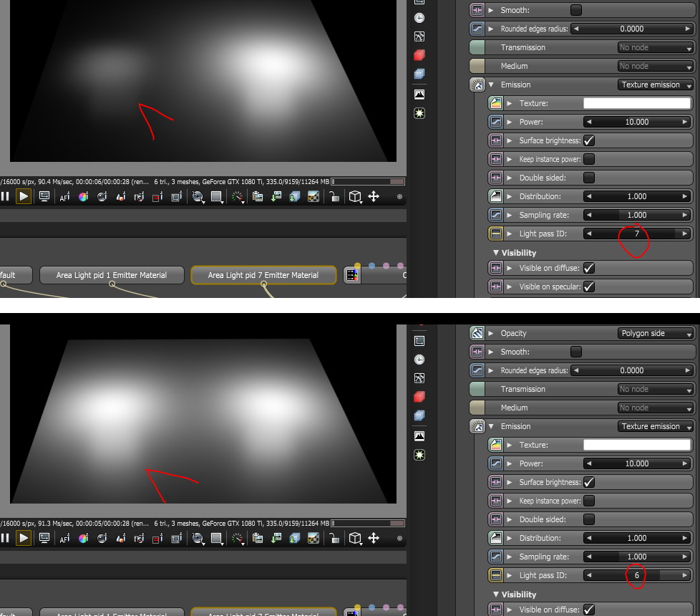Open the Medium node dropdown in upper panel
Image resolution: width=700 pixels, height=616 pixels.
pyautogui.click(x=655, y=66)
